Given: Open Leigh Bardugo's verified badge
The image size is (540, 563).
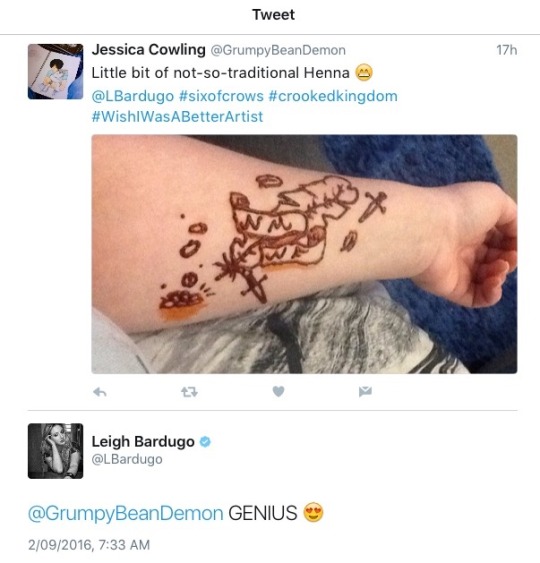Looking at the screenshot, I should point(205,442).
